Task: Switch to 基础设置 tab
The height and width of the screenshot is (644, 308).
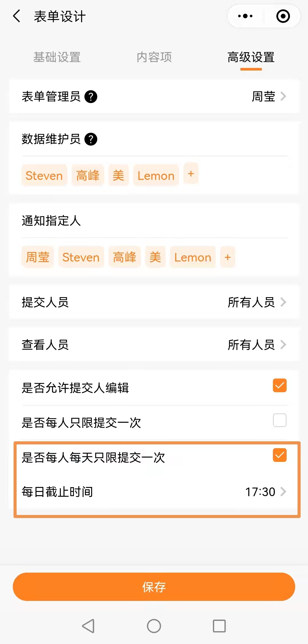Action: pos(57,57)
